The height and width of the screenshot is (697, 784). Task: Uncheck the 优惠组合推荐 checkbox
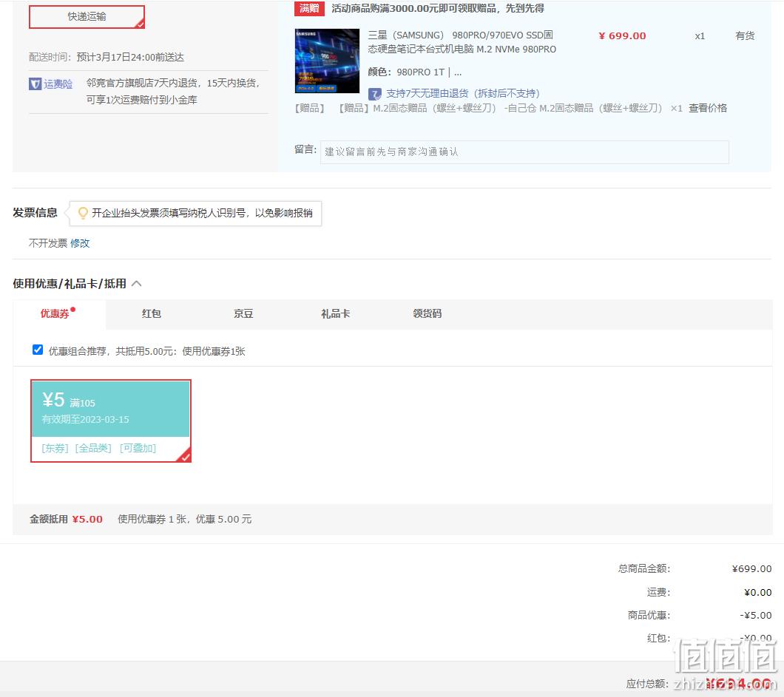tap(38, 350)
